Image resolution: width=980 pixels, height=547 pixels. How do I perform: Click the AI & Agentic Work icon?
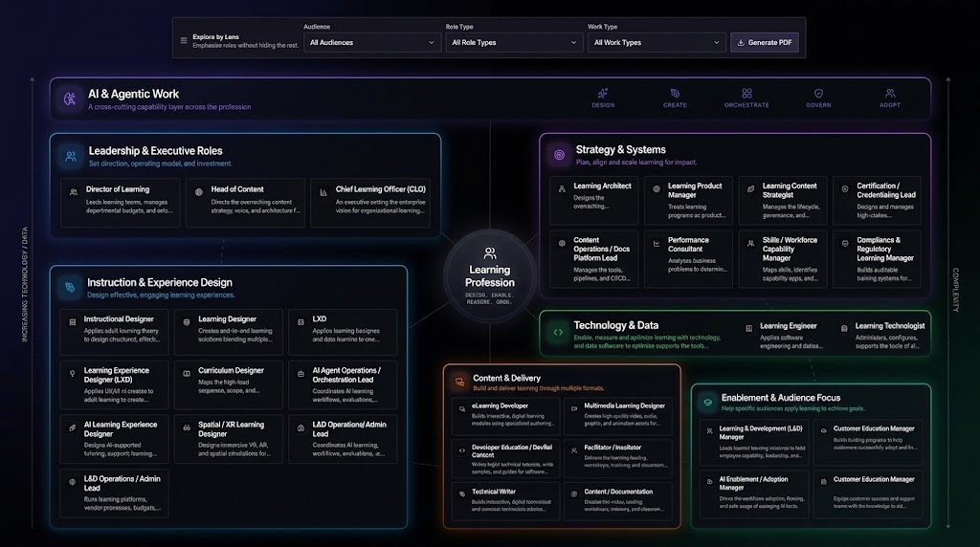[70, 98]
